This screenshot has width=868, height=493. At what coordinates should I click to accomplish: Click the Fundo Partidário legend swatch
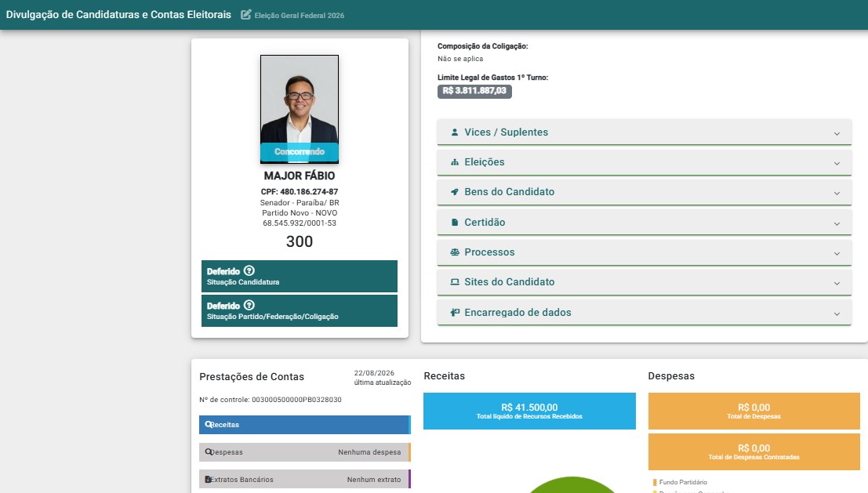655,483
